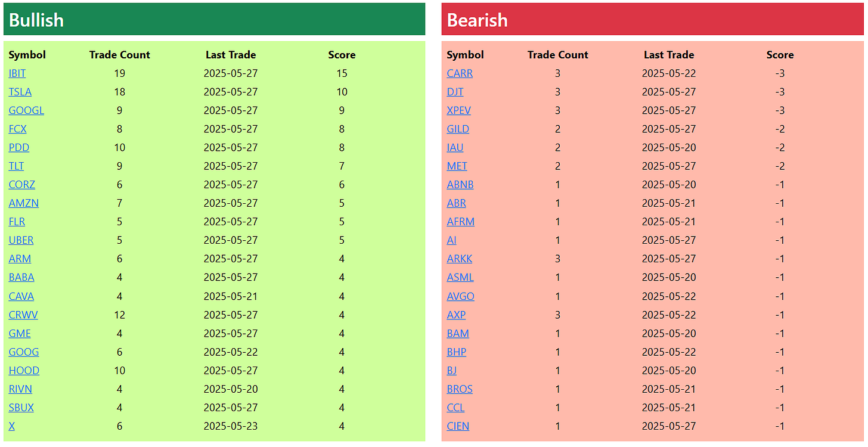Click the Bullish Symbol column header
This screenshot has height=447, width=868.
coord(27,55)
